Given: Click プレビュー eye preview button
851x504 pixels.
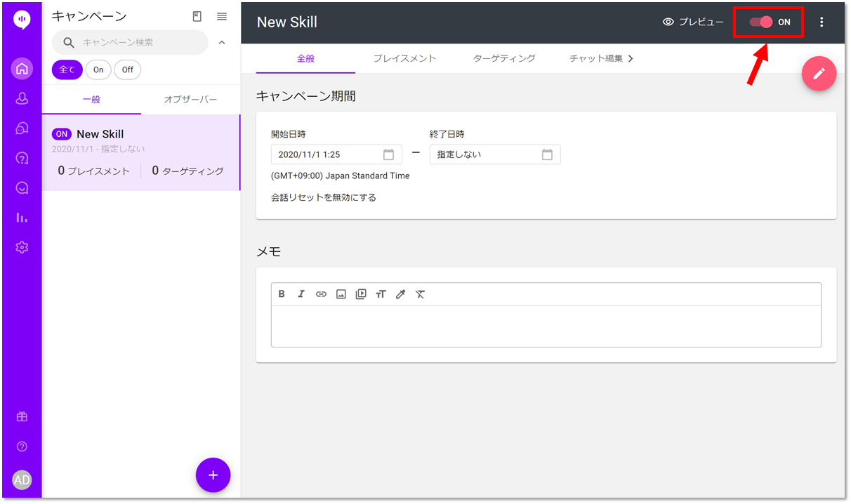Looking at the screenshot, I should pyautogui.click(x=693, y=22).
